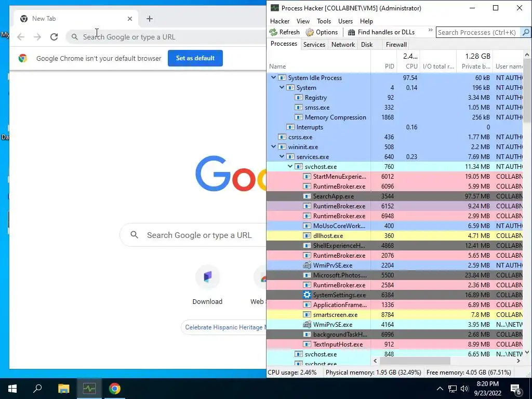The height and width of the screenshot is (399, 532).
Task: Collapse the System Idle Process tree node
Action: pos(273,78)
